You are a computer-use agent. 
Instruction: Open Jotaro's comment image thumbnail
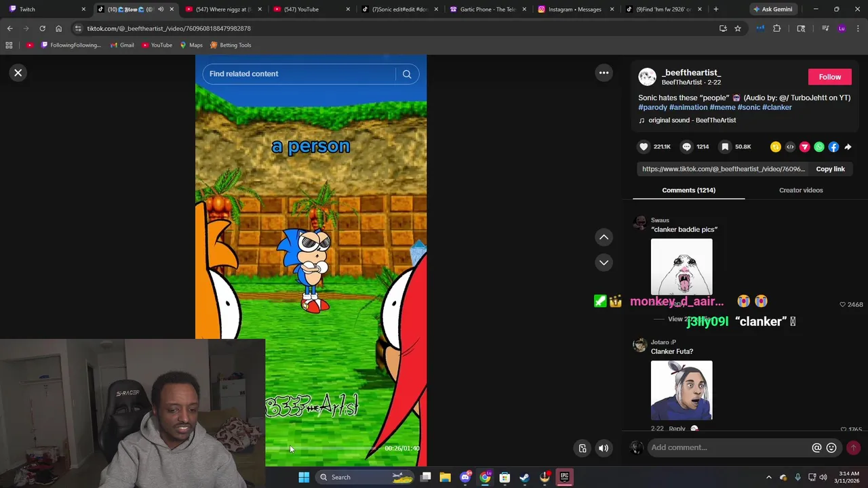click(682, 390)
